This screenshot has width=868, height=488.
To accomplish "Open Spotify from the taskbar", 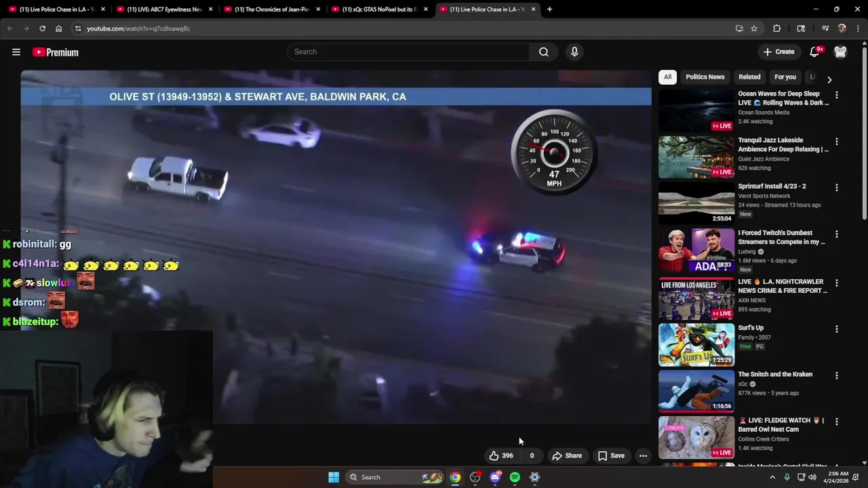I will point(515,477).
